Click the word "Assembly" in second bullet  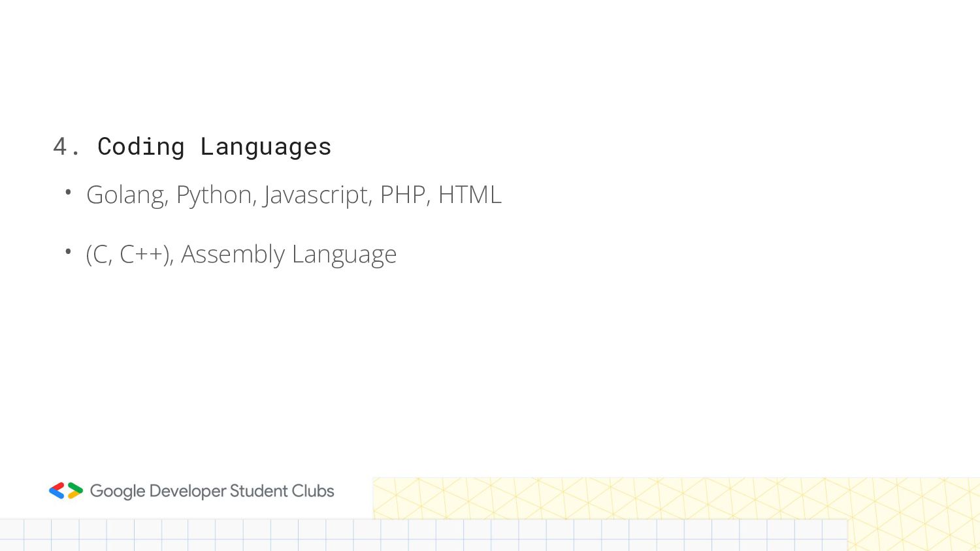(x=233, y=255)
